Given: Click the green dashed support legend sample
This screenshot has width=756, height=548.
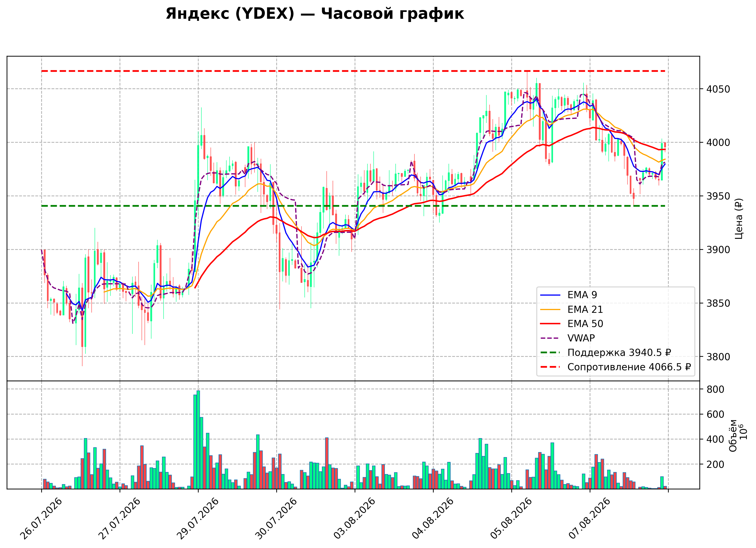Looking at the screenshot, I should pyautogui.click(x=550, y=352).
